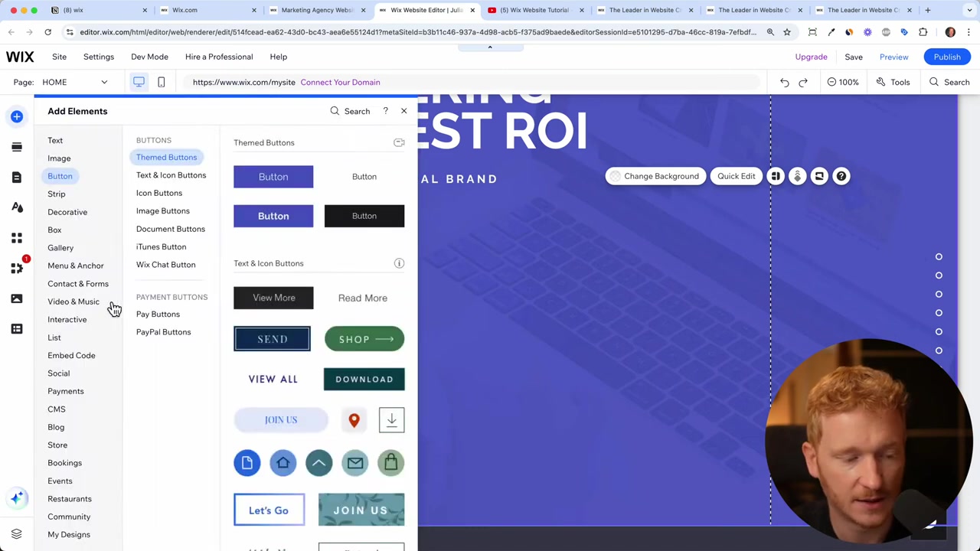Click first anchor dot in page navigation

coord(939,257)
